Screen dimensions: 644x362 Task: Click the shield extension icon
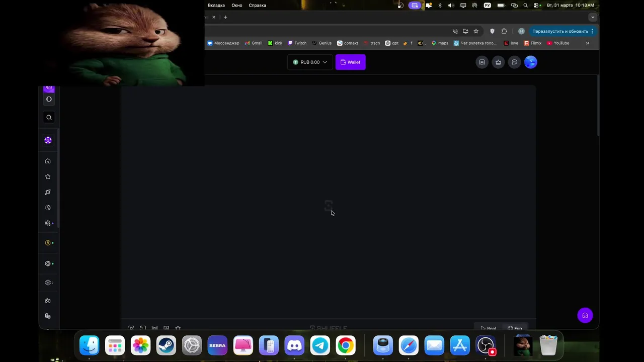tap(492, 31)
